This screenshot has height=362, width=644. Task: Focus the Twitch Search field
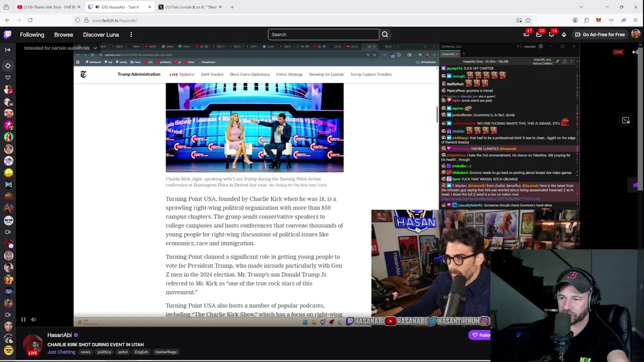324,34
